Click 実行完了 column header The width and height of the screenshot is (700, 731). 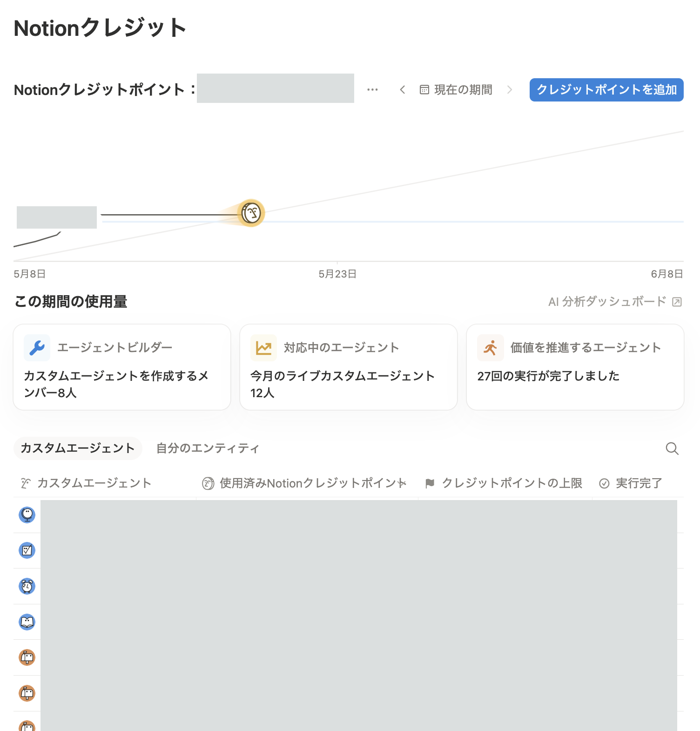coord(631,483)
